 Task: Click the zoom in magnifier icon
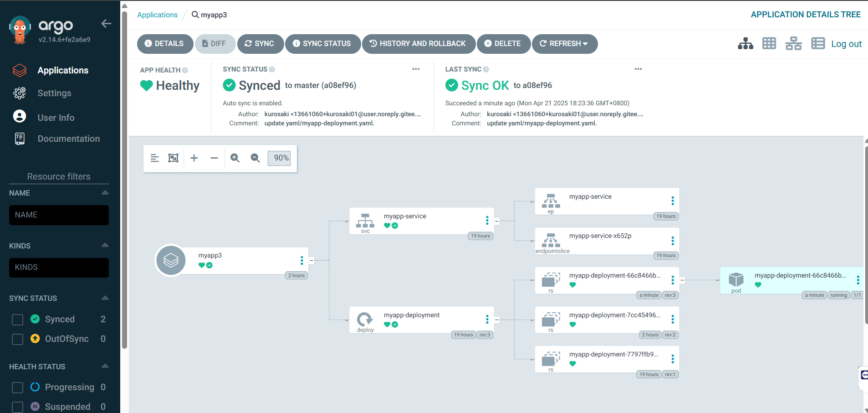(235, 158)
